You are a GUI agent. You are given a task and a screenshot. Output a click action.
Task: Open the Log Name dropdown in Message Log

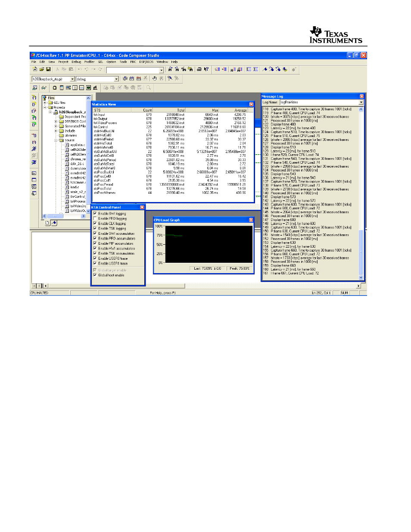click(361, 102)
